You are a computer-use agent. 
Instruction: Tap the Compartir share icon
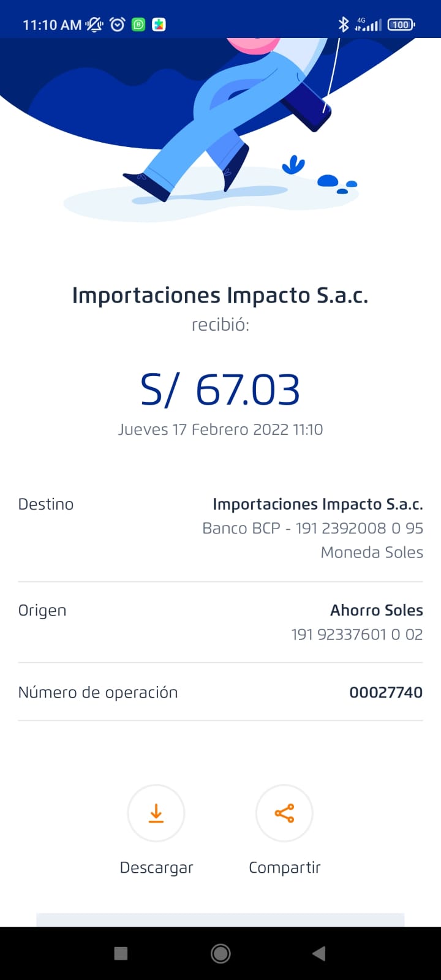[x=284, y=813]
